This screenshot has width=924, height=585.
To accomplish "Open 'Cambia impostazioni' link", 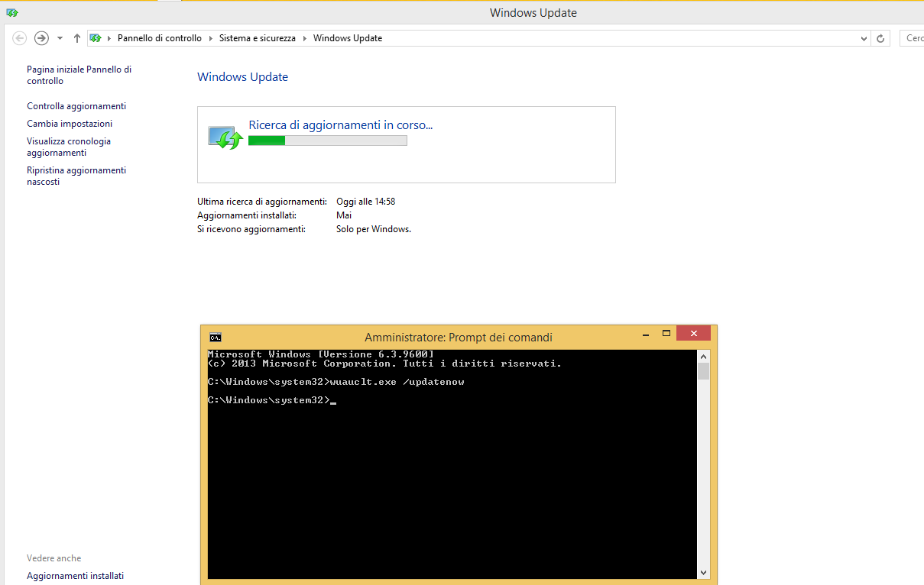I will (70, 124).
